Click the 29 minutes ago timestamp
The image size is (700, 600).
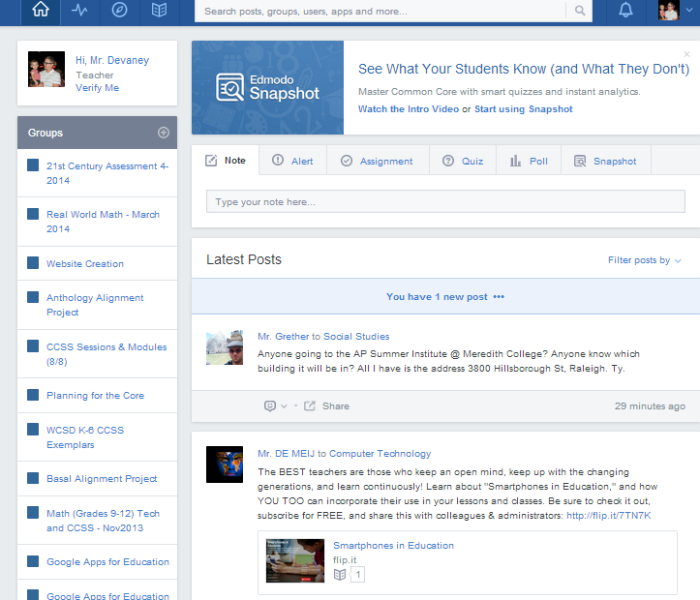[650, 405]
